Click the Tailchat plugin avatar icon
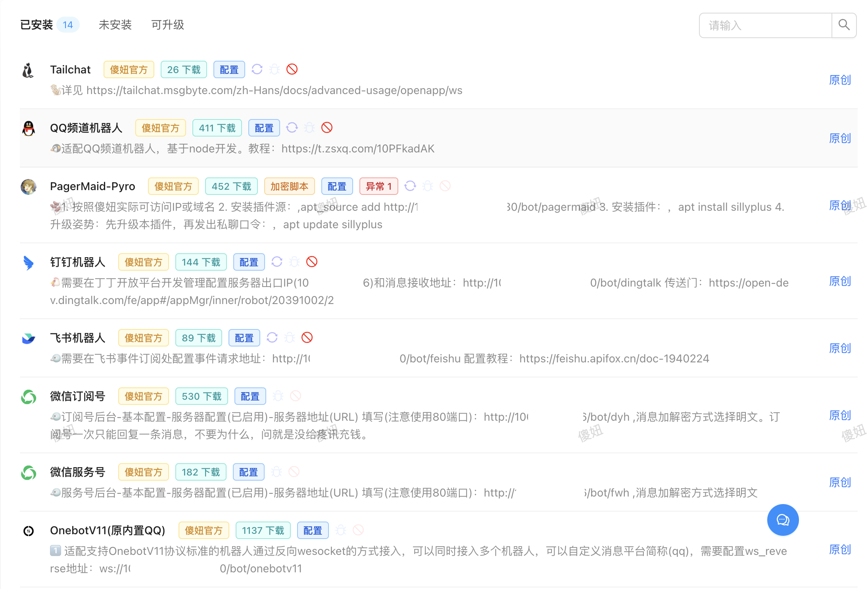868x589 pixels. 28,70
